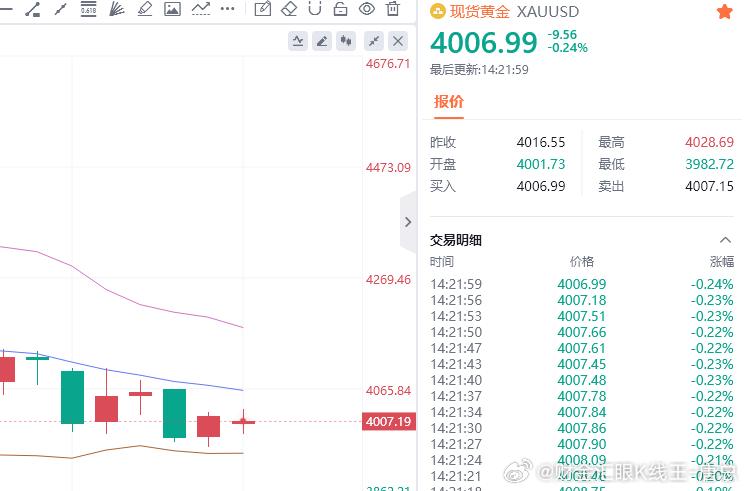Select the trade price 4007.90

pos(581,444)
